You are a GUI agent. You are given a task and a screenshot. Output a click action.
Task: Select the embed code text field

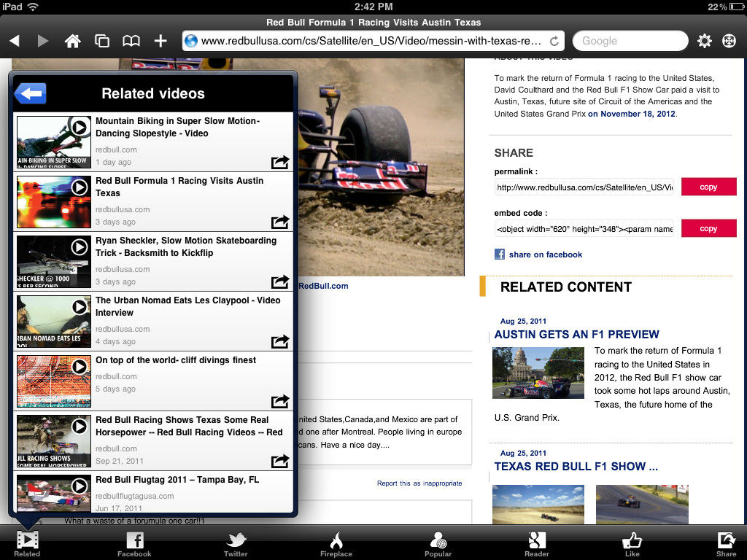(x=584, y=229)
